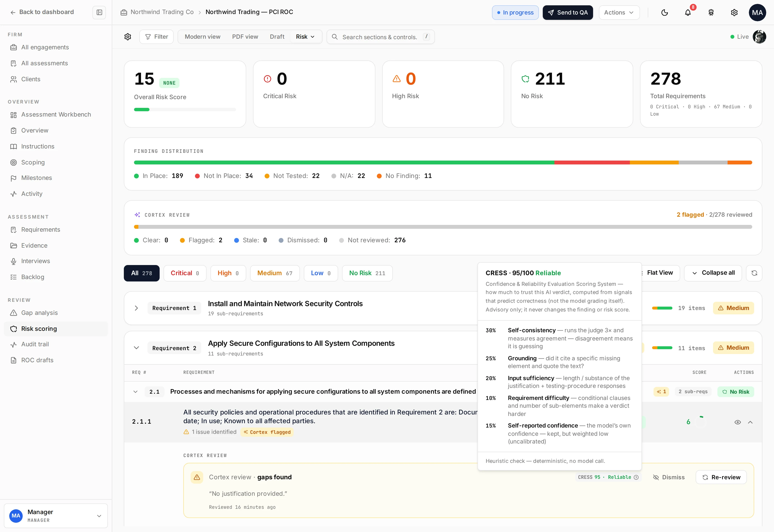Image resolution: width=774 pixels, height=532 pixels.
Task: Filter by Low risk tab
Action: 321,273
